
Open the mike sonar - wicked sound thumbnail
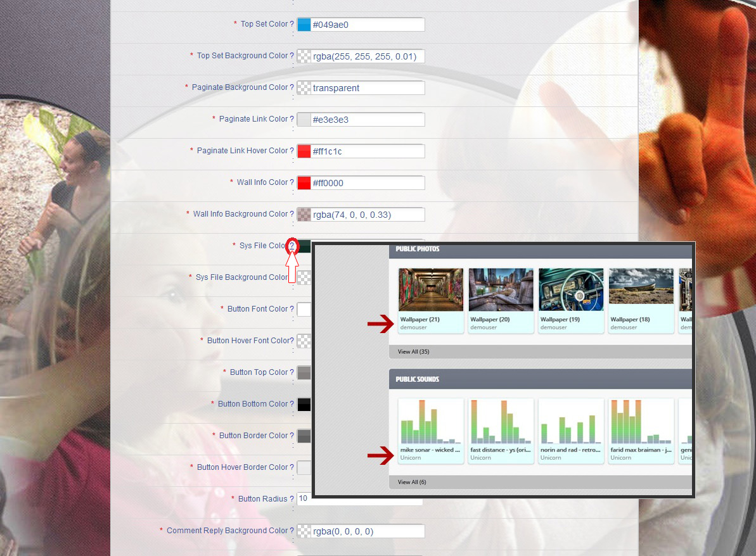pyautogui.click(x=430, y=421)
